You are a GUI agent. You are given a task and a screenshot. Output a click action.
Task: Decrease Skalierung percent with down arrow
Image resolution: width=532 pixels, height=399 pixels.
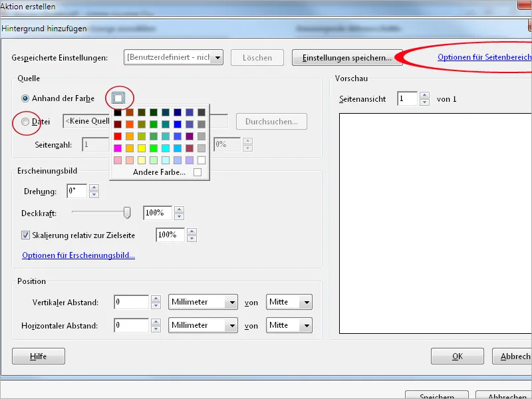(192, 239)
